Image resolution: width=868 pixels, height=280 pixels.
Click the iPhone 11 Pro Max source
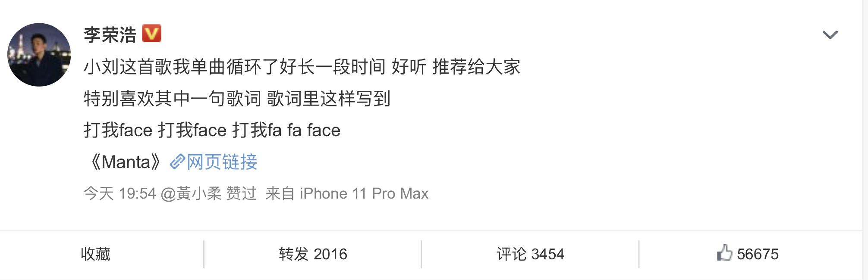[x=364, y=193]
